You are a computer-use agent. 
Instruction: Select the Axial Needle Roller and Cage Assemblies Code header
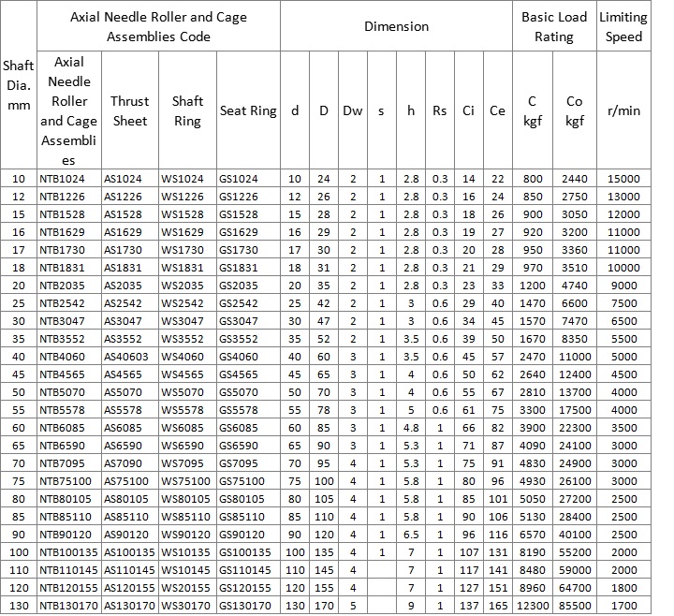pyautogui.click(x=158, y=26)
